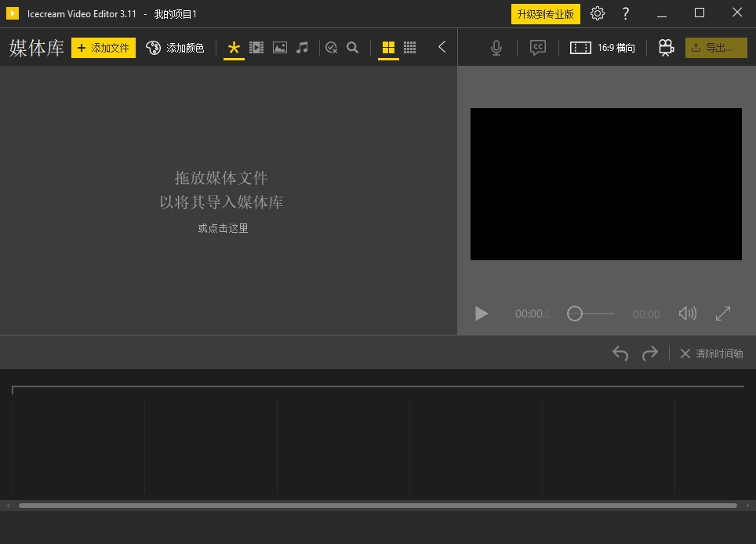Select the starred all-media tab in library
Screen dimensions: 756x544
click(233, 47)
